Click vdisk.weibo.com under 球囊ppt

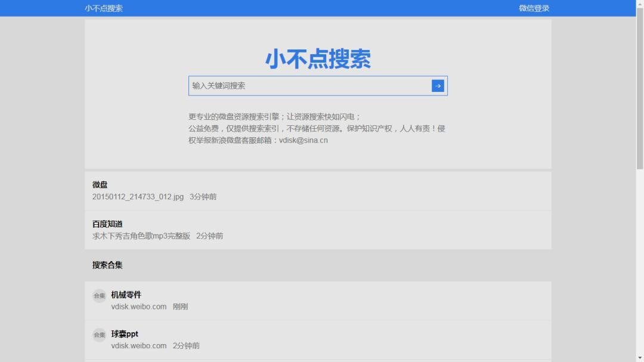(138, 346)
